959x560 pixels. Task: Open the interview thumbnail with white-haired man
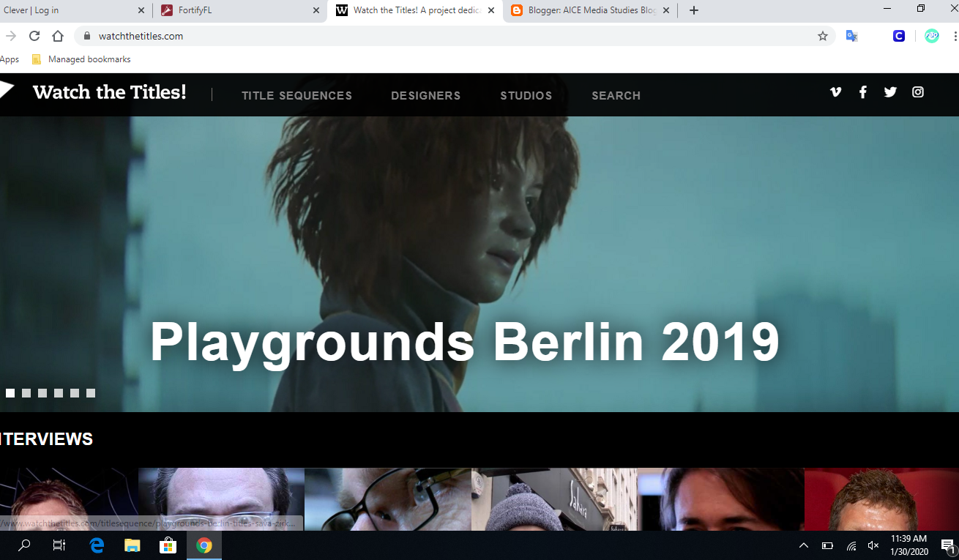[x=388, y=499]
